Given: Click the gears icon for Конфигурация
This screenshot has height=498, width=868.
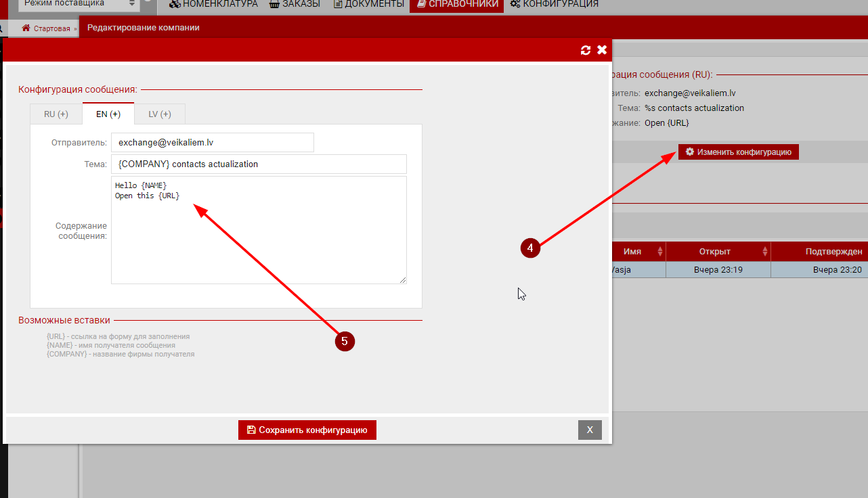Looking at the screenshot, I should point(515,4).
